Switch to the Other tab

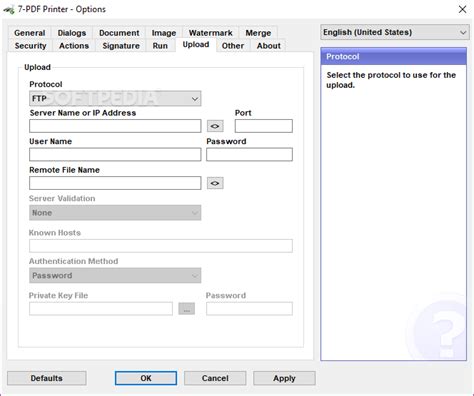coord(233,46)
